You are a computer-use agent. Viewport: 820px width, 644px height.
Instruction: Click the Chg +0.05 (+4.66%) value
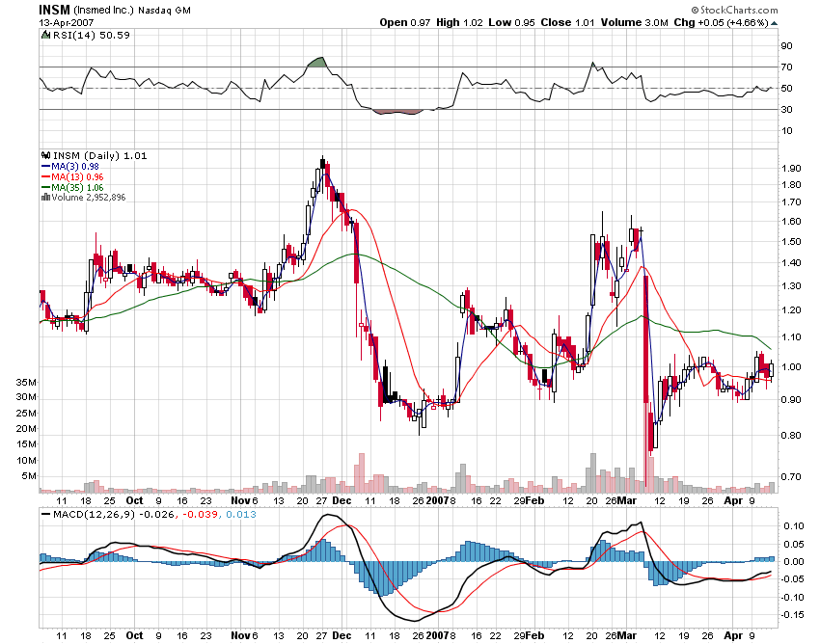tap(722, 22)
